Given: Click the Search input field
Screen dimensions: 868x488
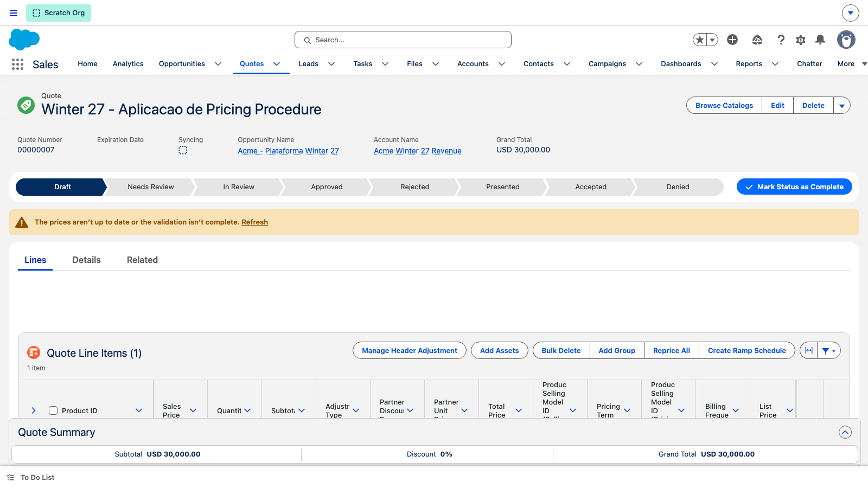Looking at the screenshot, I should (x=403, y=40).
